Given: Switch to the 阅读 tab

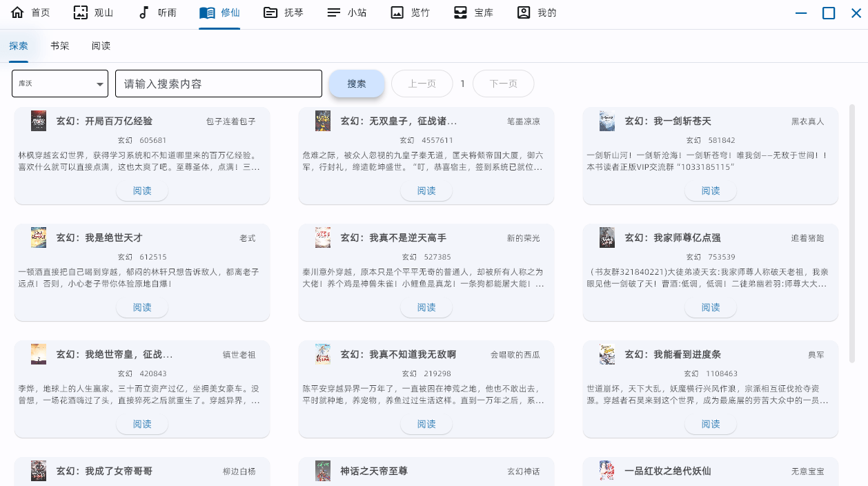Looking at the screenshot, I should coord(100,46).
